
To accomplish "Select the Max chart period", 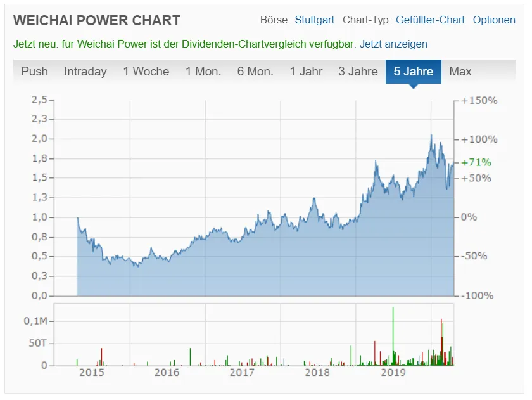I will 460,72.
